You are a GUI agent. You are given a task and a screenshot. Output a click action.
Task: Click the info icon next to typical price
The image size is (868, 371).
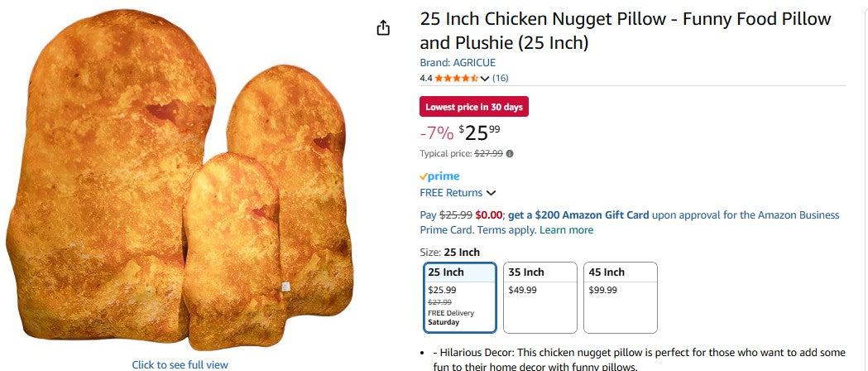point(510,153)
